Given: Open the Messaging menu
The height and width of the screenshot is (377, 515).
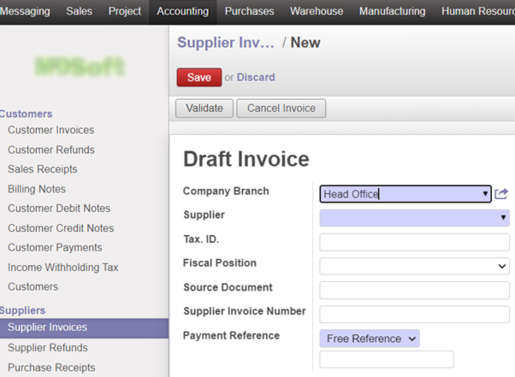Looking at the screenshot, I should coord(25,11).
